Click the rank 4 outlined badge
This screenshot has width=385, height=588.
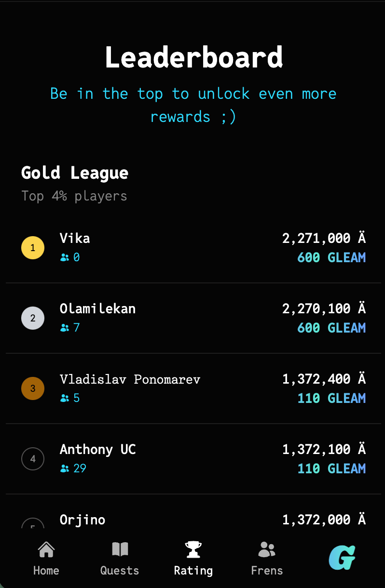pos(33,459)
